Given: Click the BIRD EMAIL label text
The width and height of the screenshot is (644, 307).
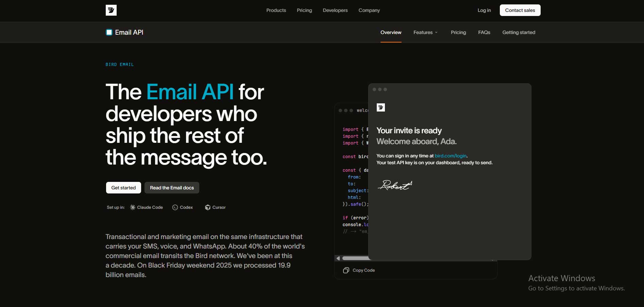Looking at the screenshot, I should (120, 65).
